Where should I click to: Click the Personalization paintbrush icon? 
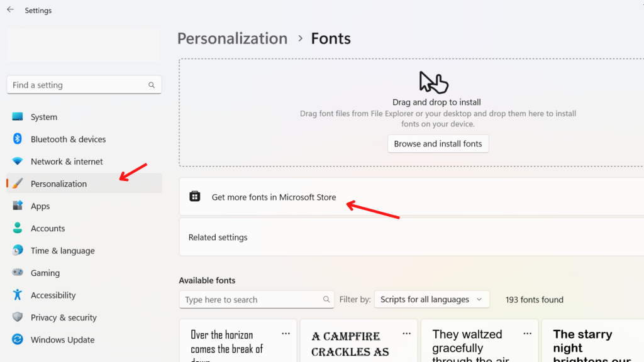[x=17, y=183]
